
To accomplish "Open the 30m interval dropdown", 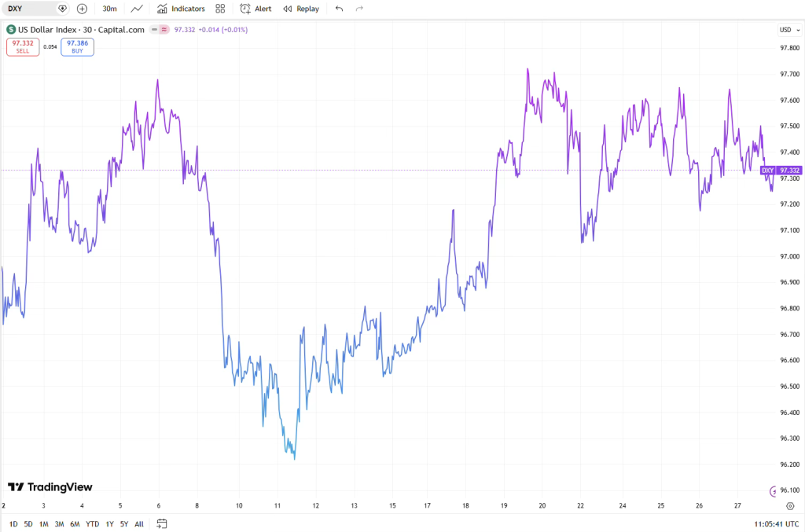I will click(x=110, y=9).
